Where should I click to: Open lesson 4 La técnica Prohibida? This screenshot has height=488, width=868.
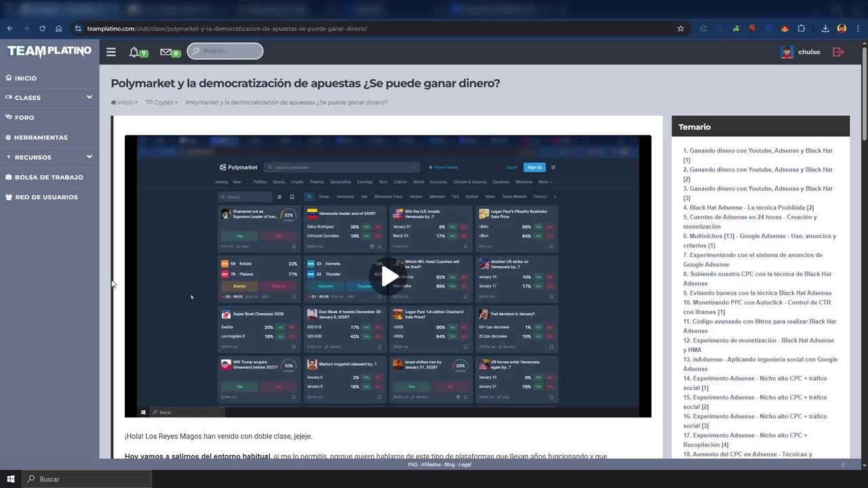[749, 207]
